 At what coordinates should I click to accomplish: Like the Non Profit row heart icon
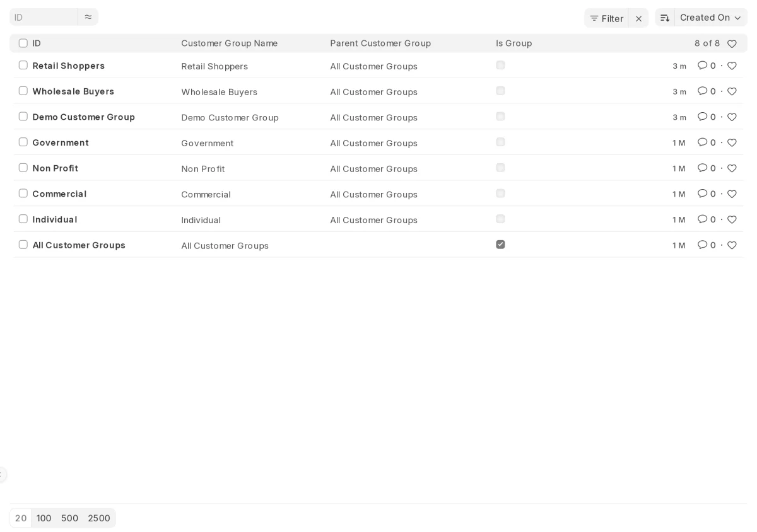(x=732, y=168)
